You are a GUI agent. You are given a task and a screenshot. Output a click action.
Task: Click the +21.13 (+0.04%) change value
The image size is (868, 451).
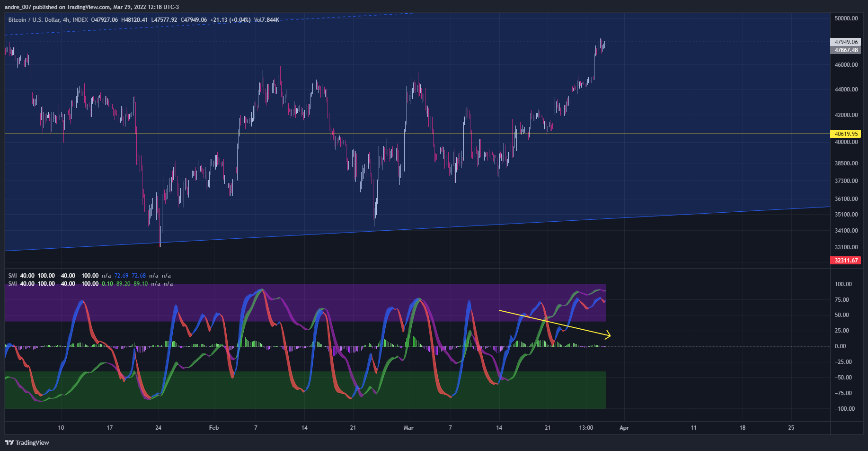230,20
